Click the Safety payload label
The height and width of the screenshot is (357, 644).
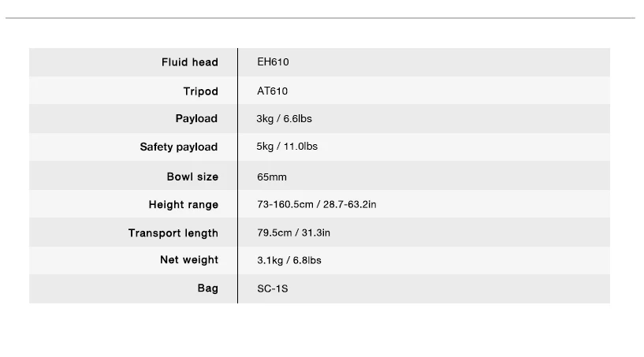coord(179,147)
